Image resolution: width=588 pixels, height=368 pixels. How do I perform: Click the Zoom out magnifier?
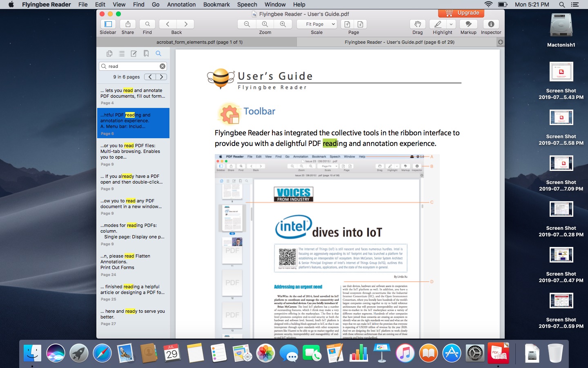coord(247,24)
